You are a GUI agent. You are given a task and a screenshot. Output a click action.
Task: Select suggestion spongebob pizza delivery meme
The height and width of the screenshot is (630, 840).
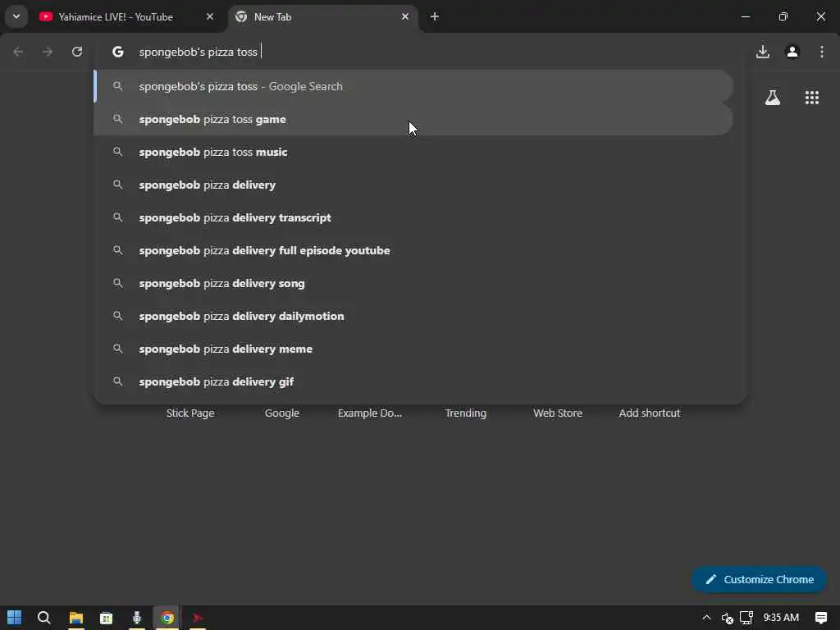point(413,349)
